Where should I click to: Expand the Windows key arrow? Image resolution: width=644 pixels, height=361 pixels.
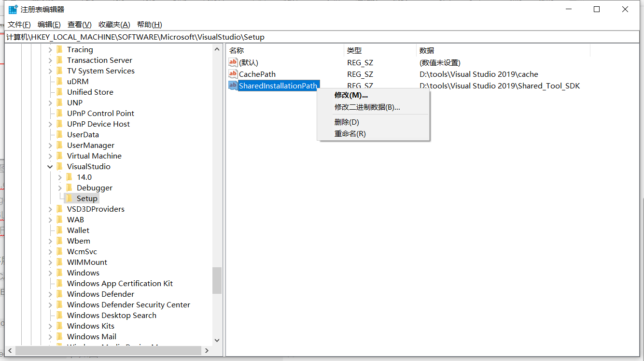click(x=50, y=273)
